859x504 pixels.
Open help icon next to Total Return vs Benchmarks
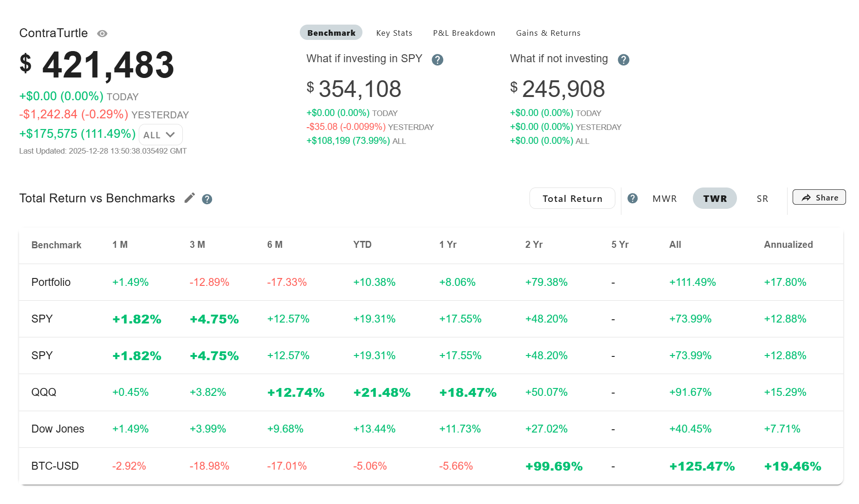tap(207, 199)
